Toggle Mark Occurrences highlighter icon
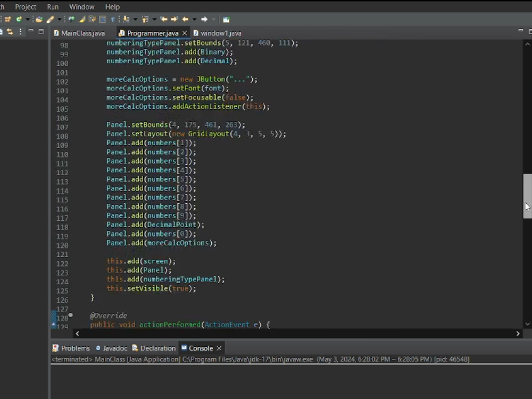 tap(82, 19)
